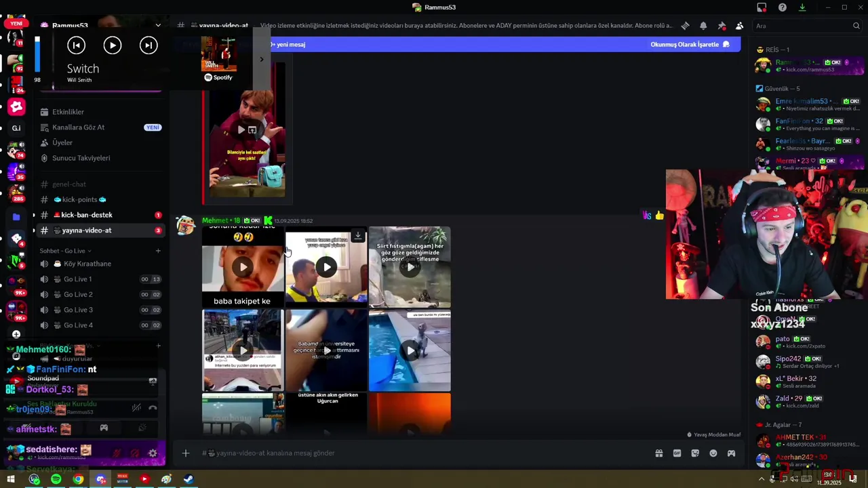This screenshot has width=868, height=488.
Task: Open the Threads icon in channel header
Action: point(685,26)
